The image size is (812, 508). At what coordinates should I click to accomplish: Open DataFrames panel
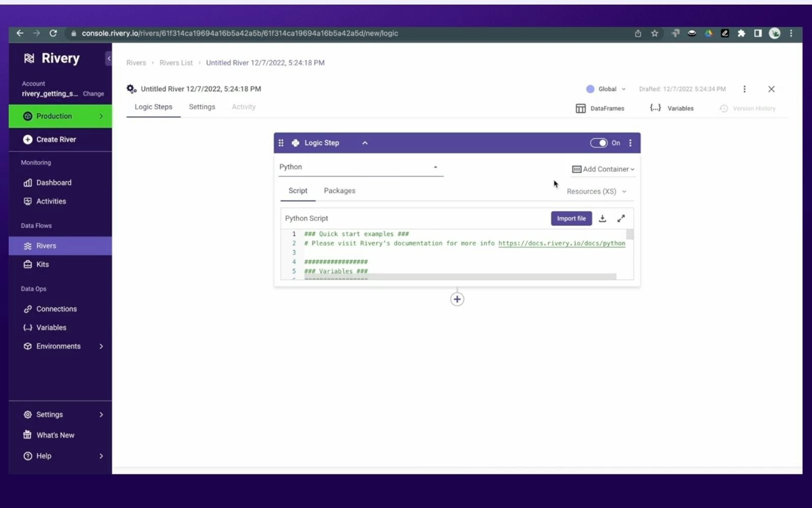[x=600, y=108]
